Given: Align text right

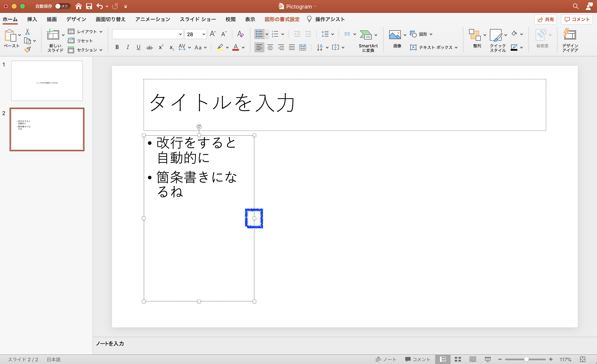Looking at the screenshot, I should coord(281,47).
